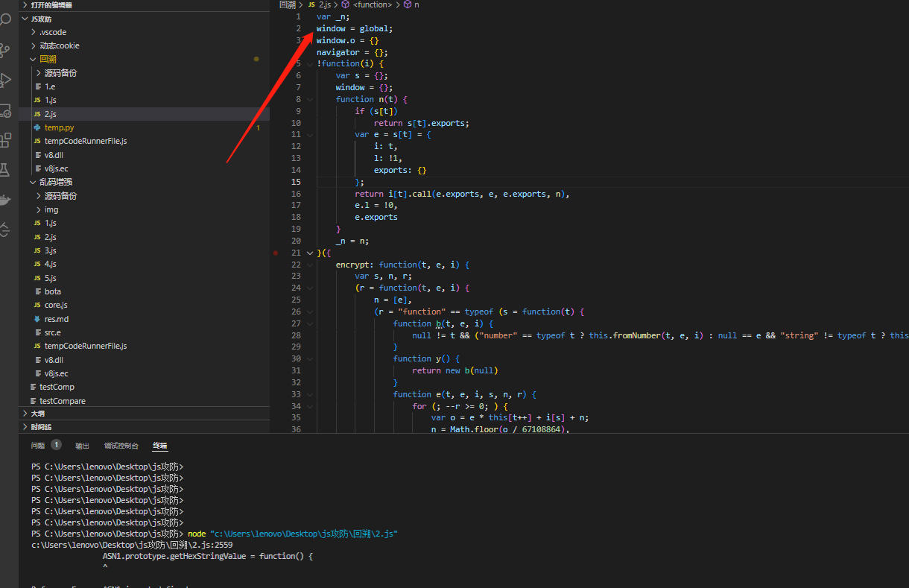The image size is (909, 588).
Task: Click '_n = n;' on line 20
Action: tap(352, 241)
